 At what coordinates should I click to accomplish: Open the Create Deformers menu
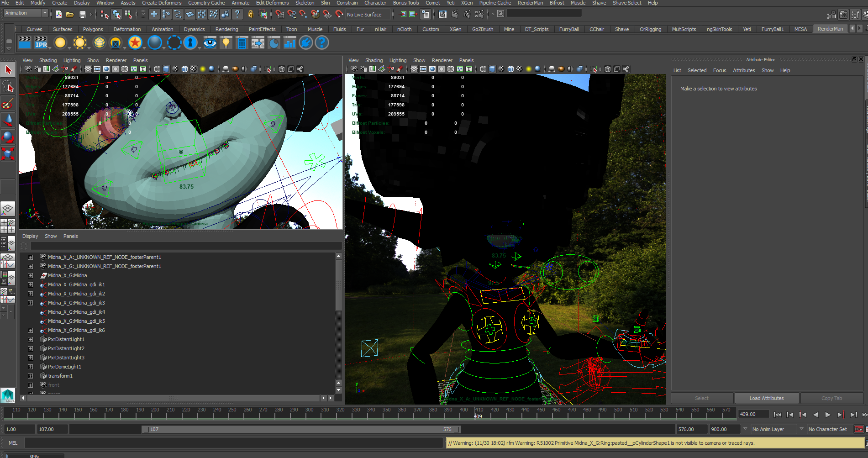[x=161, y=3]
